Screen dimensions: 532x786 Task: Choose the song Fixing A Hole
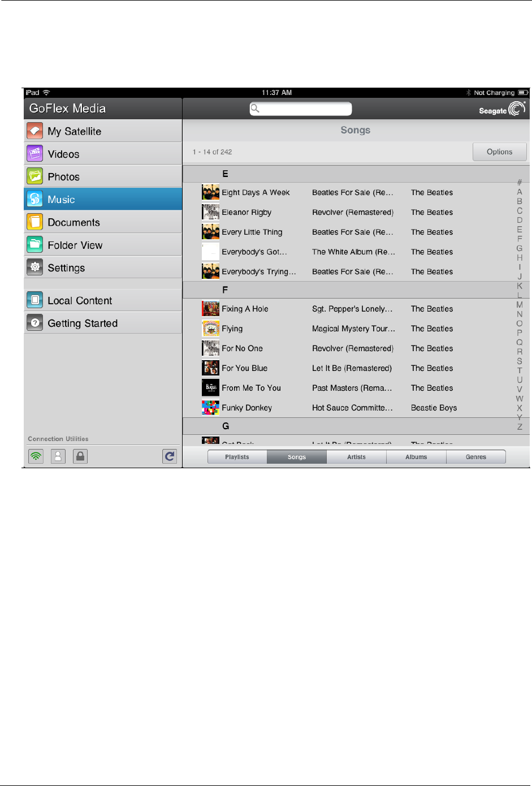pyautogui.click(x=245, y=309)
